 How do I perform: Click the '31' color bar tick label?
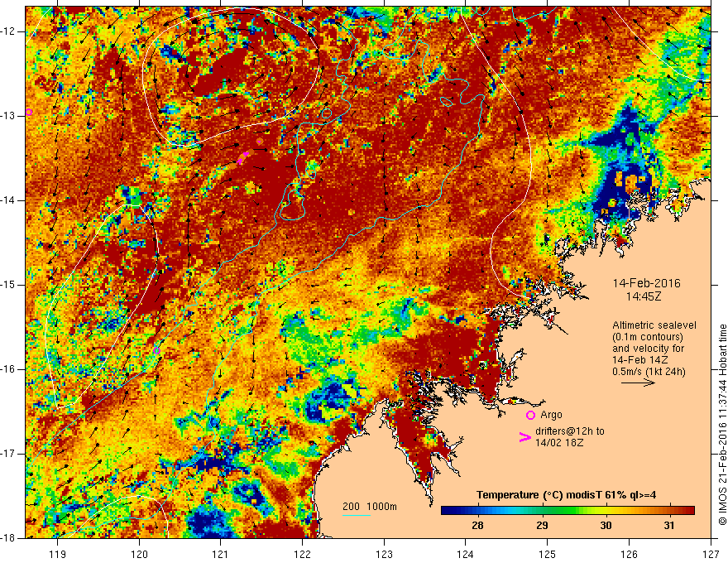pyautogui.click(x=669, y=526)
